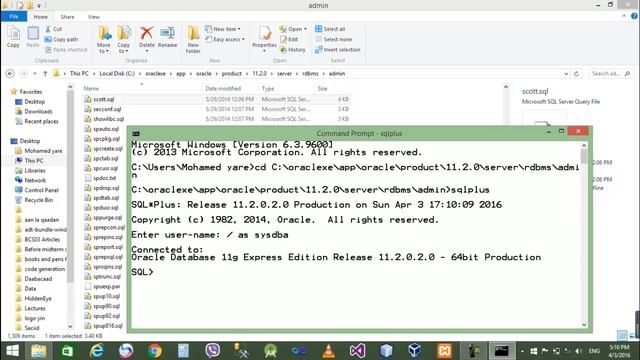Click 'Local Disk (C:)' breadcrumb
Screen dimensions: 640x360
(117, 74)
